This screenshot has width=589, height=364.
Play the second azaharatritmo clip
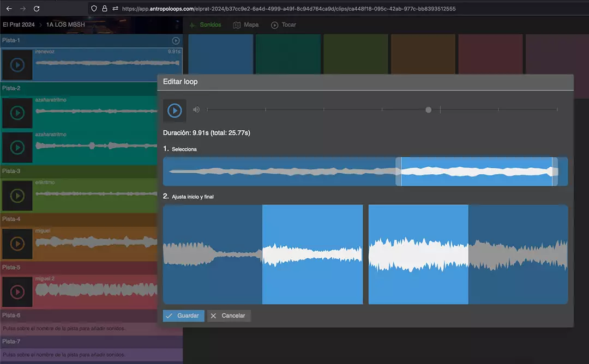click(x=17, y=147)
